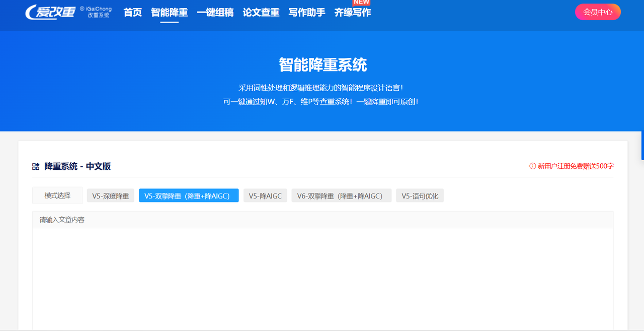This screenshot has width=644, height=331.
Task: Pick V6-双擎降重（降重+降AIGC）mode
Action: (x=342, y=195)
